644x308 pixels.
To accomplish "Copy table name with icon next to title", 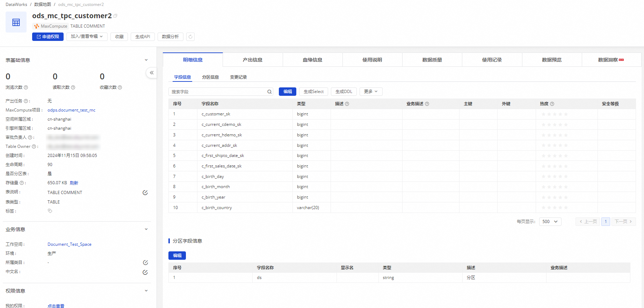I will pyautogui.click(x=116, y=16).
